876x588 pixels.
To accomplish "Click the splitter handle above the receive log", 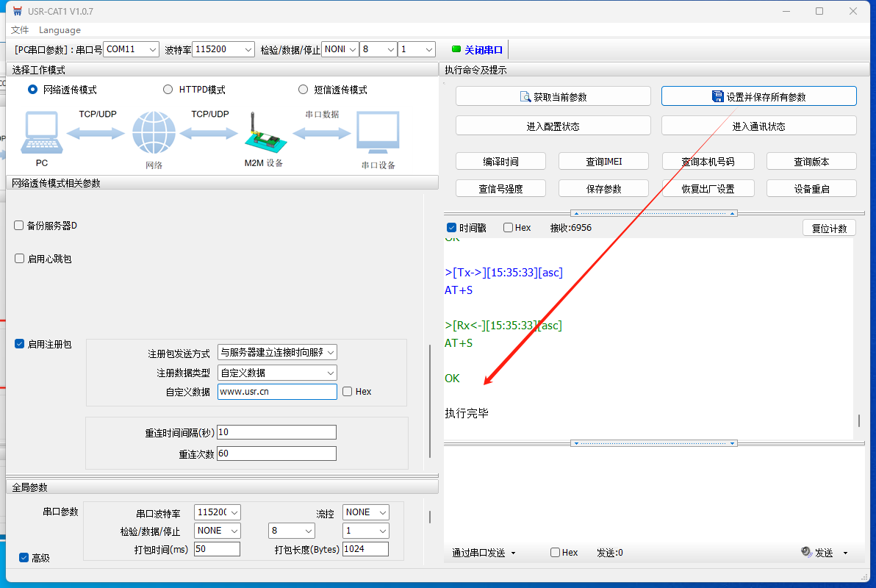I will [x=654, y=213].
